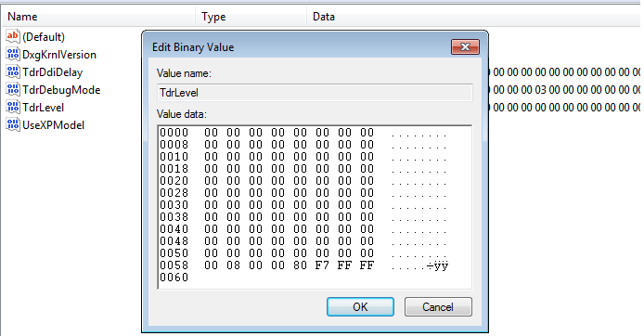
Task: Click the 08 byte in row 0058
Action: (233, 265)
